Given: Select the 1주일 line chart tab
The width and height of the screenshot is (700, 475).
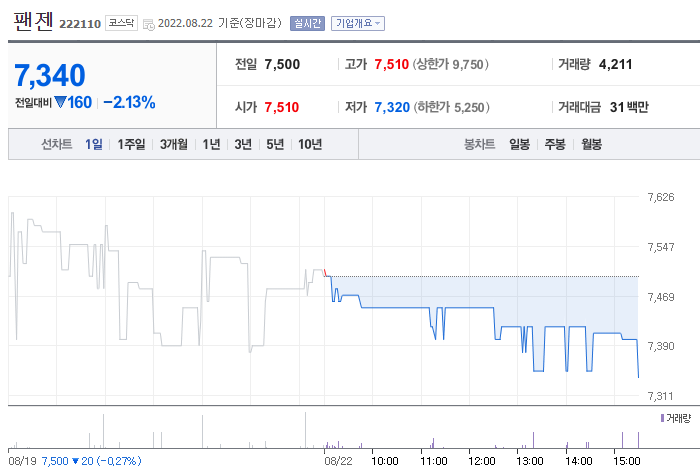Looking at the screenshot, I should 131,144.
